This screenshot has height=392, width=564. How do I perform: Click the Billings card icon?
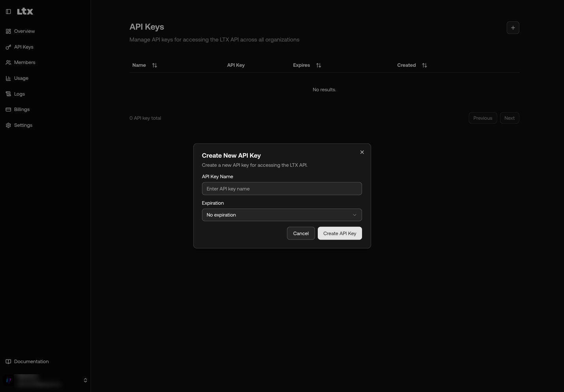pyautogui.click(x=8, y=109)
